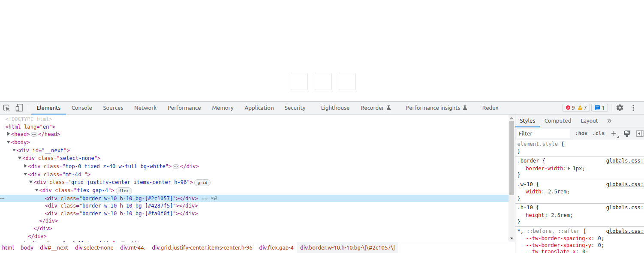Toggle the device toolbar emulation
The image size is (644, 253).
(19, 108)
